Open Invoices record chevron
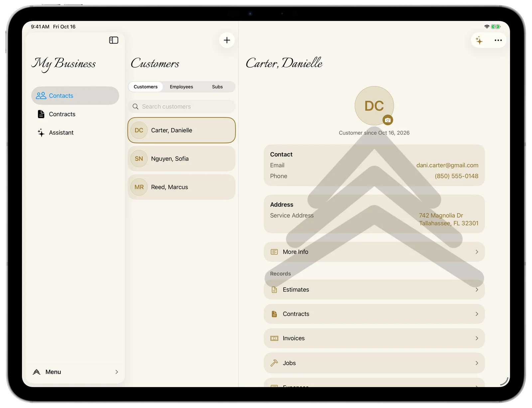Image resolution: width=532 pixels, height=408 pixels. tap(477, 338)
